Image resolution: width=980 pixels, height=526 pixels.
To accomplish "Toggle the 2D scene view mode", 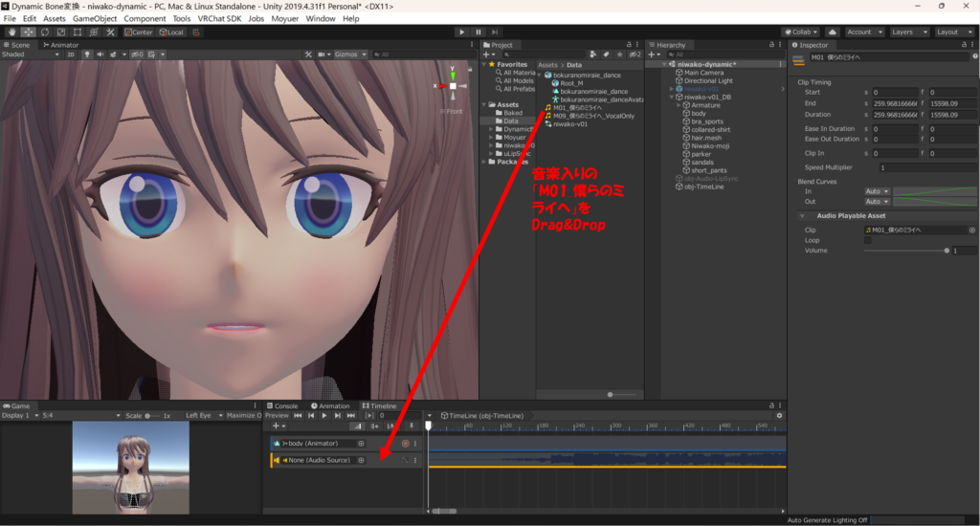I will click(70, 55).
